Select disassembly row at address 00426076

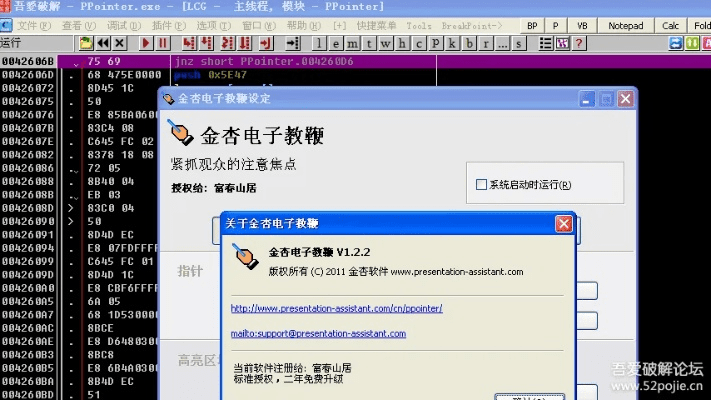pos(79,115)
